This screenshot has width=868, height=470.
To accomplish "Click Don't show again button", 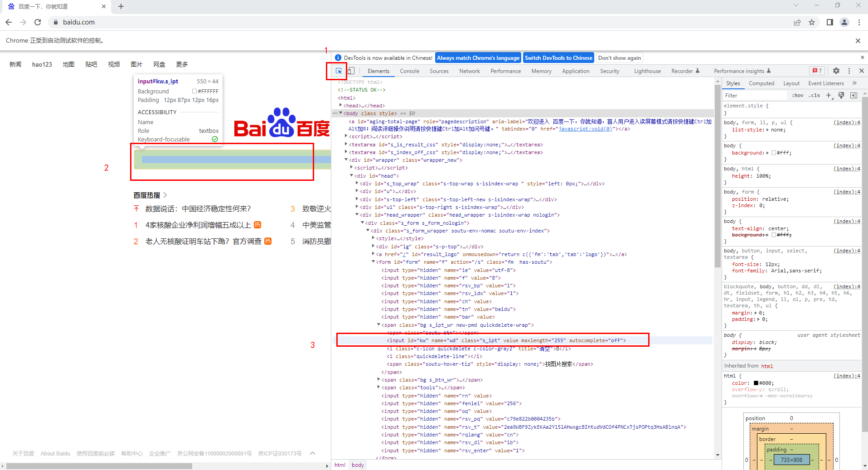I will pos(619,58).
